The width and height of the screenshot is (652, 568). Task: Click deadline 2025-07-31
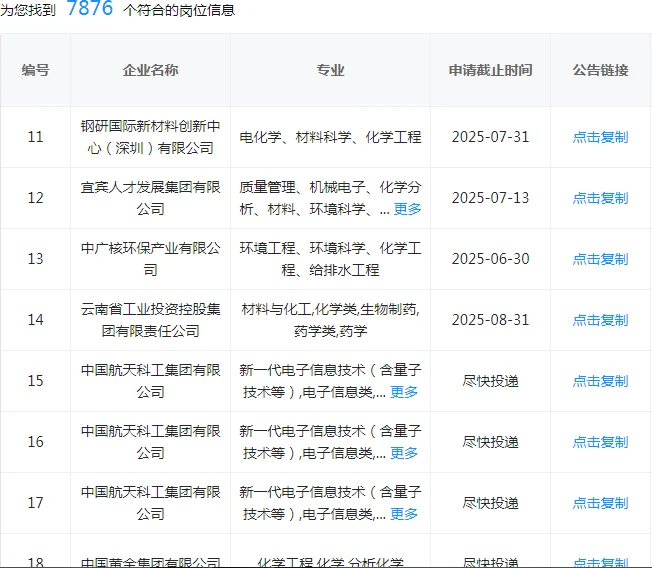click(x=490, y=137)
